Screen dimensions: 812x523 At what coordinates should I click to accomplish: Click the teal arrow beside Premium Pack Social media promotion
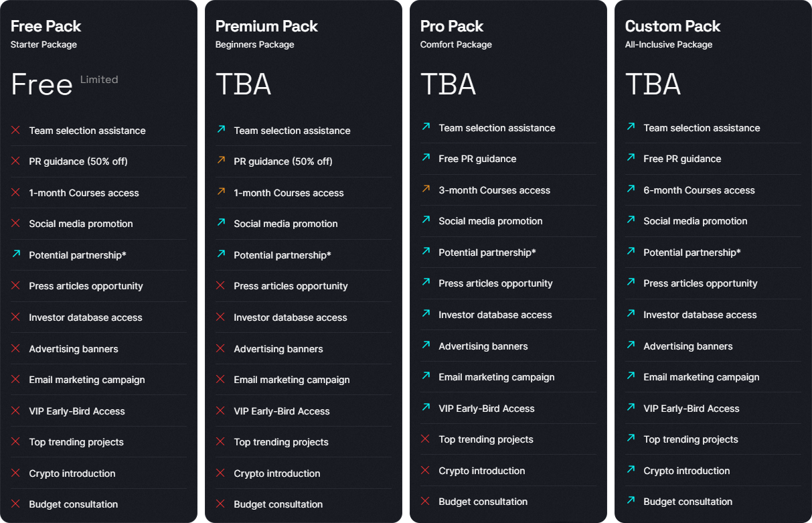220,224
